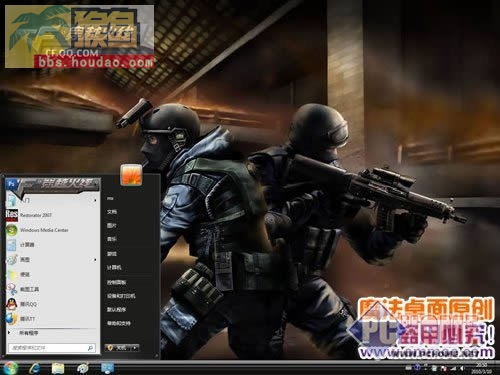Show All Programs (所有程序)
This screenshot has height=375, width=500.
[28, 333]
